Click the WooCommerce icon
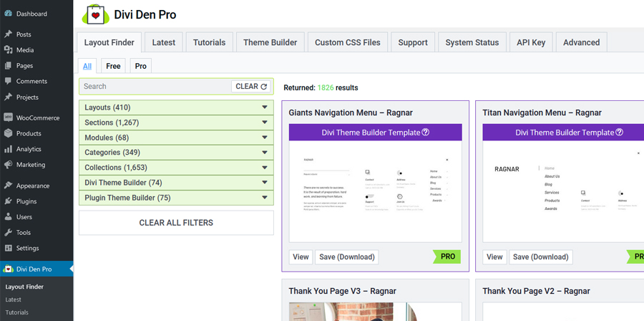The height and width of the screenshot is (321, 644). pyautogui.click(x=8, y=118)
